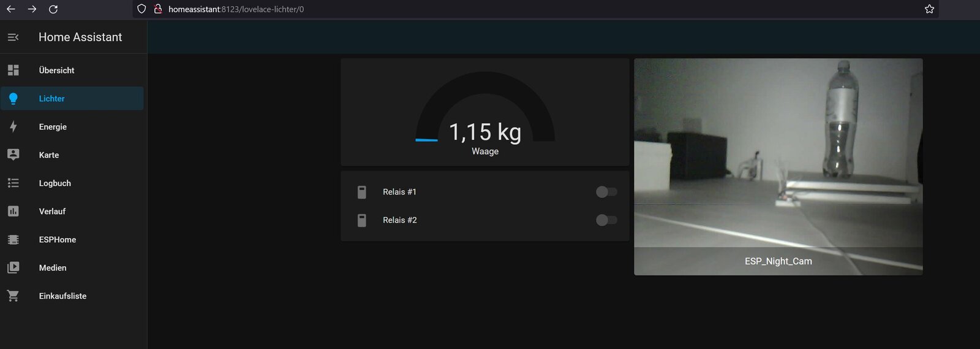This screenshot has width=980, height=349.
Task: Click the ESPHome chip icon
Action: click(13, 239)
